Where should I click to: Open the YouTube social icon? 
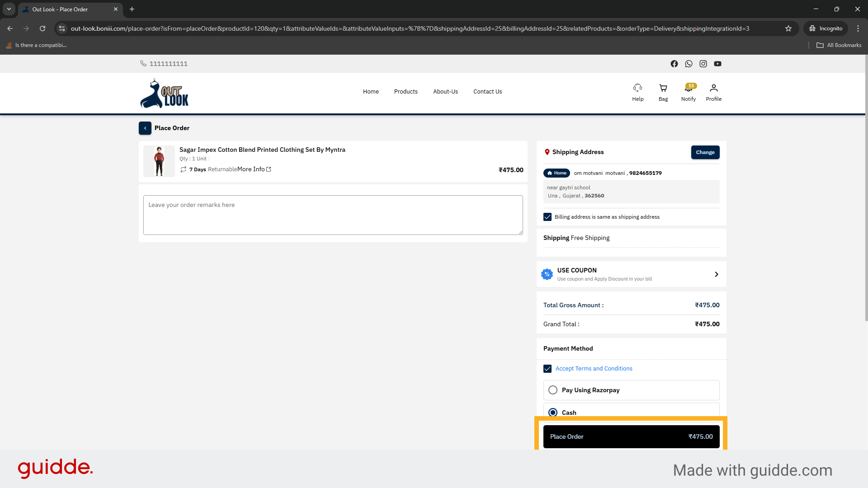pyautogui.click(x=717, y=64)
